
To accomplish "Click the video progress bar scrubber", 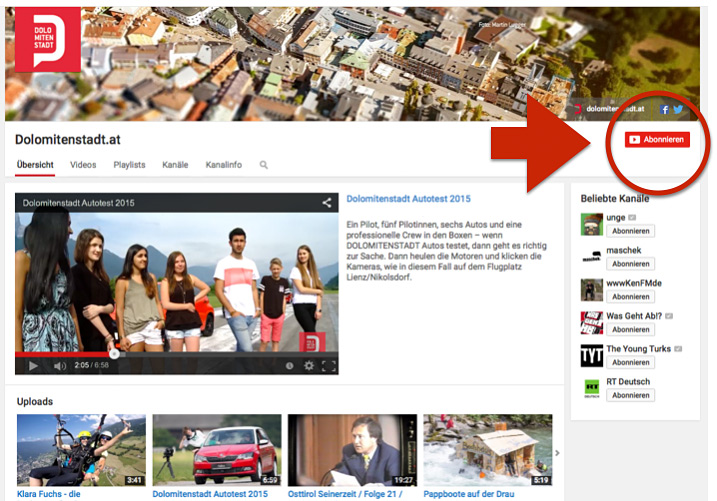I will tap(114, 353).
